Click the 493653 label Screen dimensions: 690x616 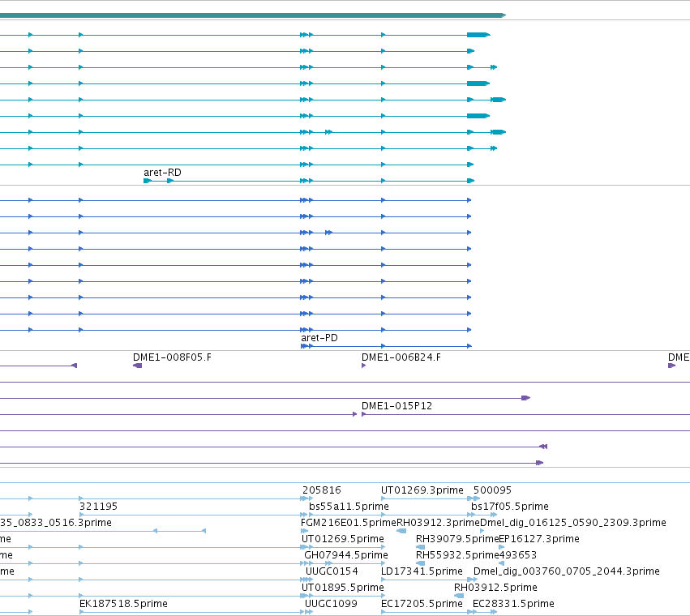[x=518, y=555]
